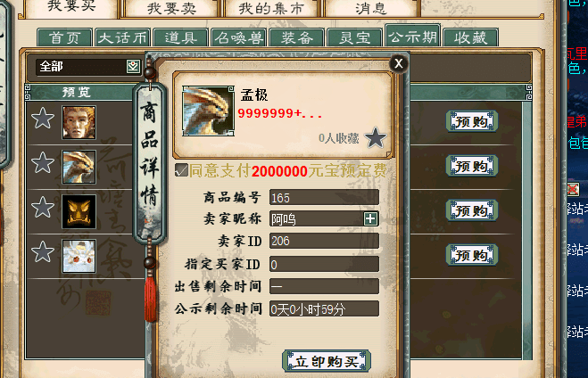
Task: Expand the 全部 filter dropdown
Action: (133, 67)
